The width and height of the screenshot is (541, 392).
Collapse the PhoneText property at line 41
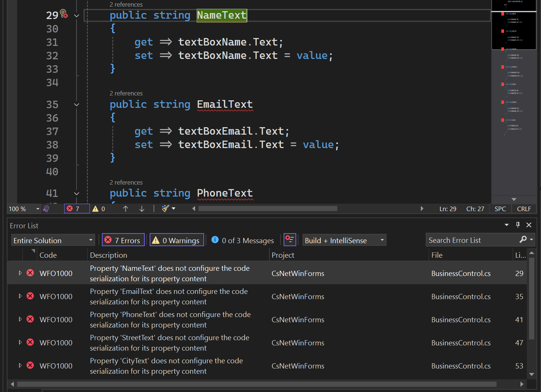tap(76, 194)
